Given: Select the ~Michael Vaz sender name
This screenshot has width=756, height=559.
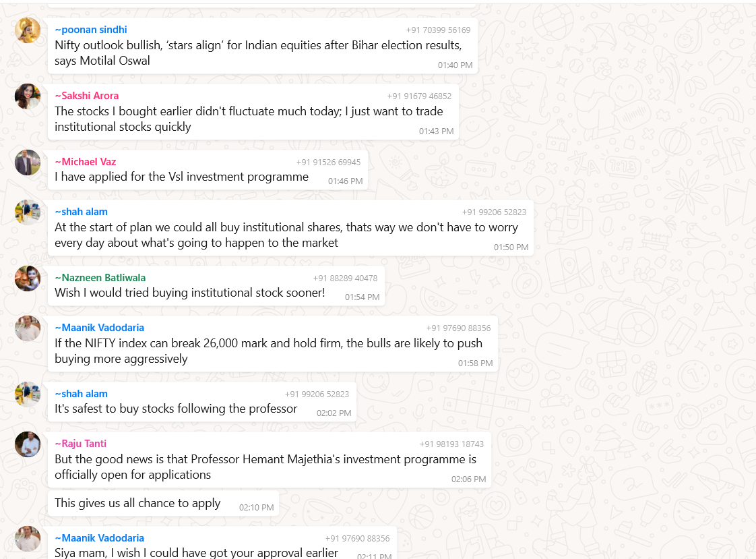Looking at the screenshot, I should (x=85, y=162).
